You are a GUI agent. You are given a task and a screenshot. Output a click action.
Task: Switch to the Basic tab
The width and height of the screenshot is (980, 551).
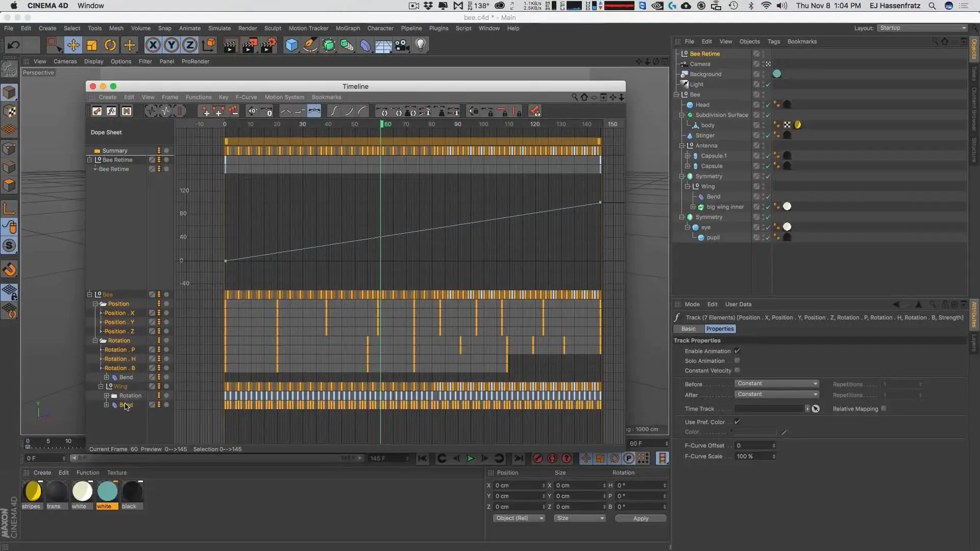point(689,329)
